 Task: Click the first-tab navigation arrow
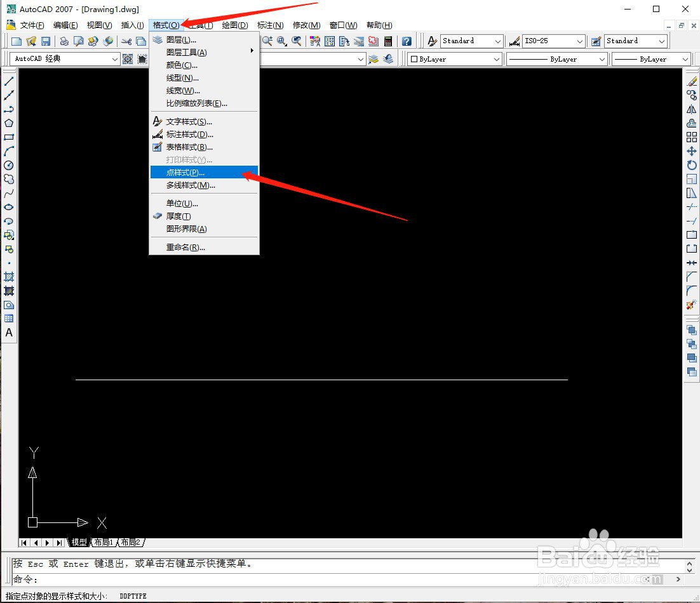(24, 543)
